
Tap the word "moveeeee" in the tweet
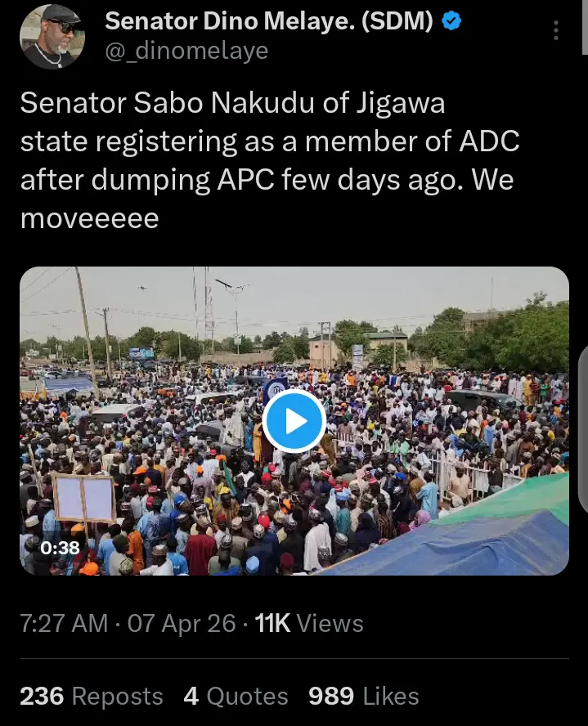point(89,218)
